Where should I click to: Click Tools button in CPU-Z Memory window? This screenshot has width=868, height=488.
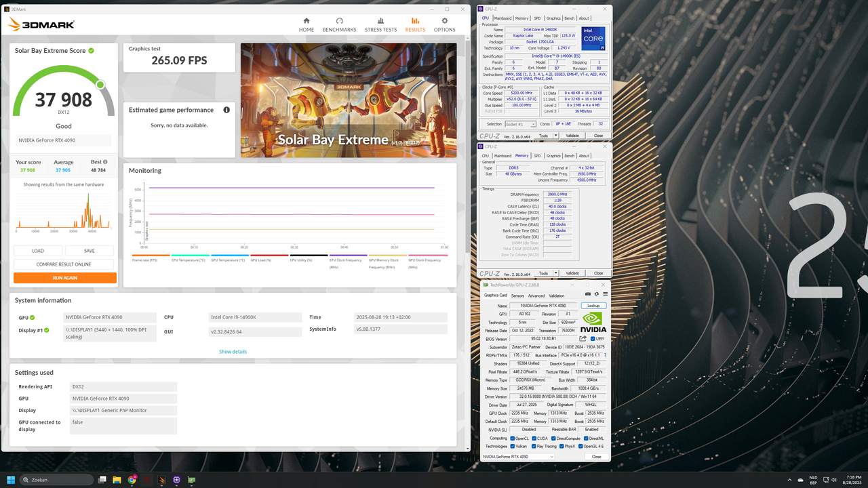coord(543,274)
